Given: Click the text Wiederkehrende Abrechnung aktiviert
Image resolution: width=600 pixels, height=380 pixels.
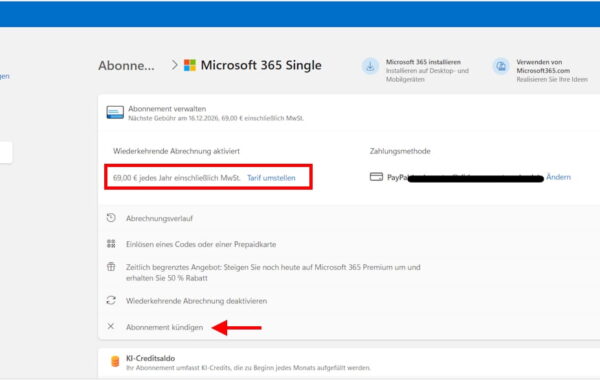Looking at the screenshot, I should click(x=176, y=151).
